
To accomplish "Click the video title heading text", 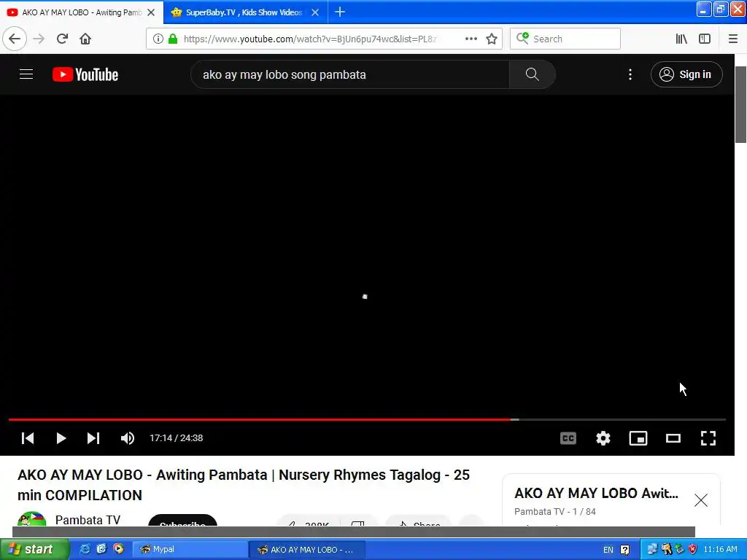I will tap(244, 485).
